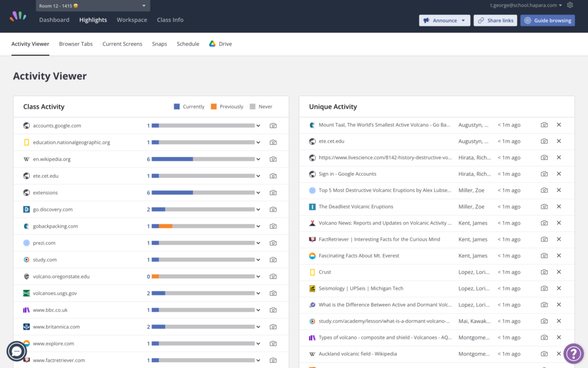Open the settings gear

coord(570,5)
